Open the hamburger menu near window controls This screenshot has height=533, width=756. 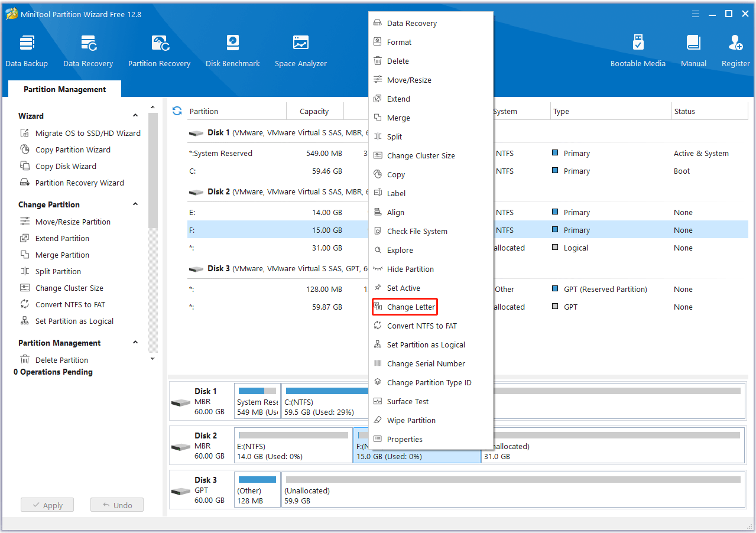click(695, 14)
